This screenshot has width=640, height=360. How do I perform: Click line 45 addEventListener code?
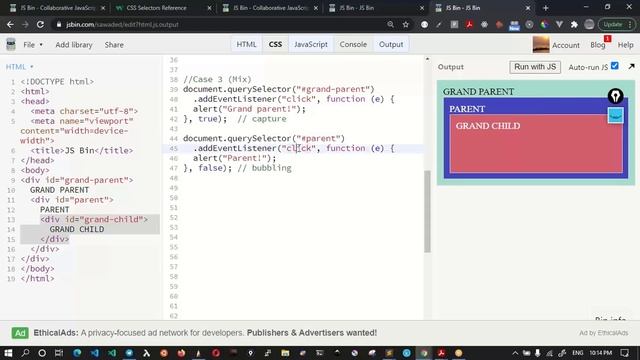point(294,148)
